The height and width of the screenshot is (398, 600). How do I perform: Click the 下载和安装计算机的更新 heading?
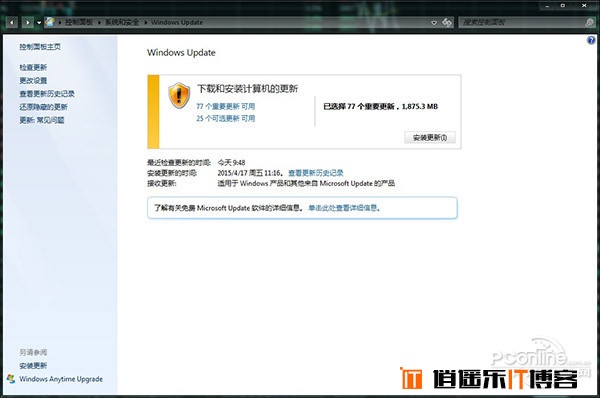point(247,89)
